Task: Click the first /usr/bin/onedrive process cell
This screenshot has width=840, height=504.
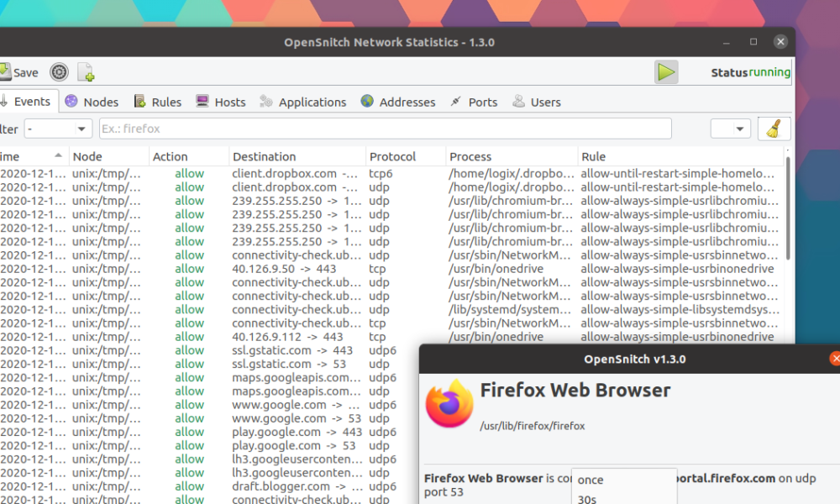Action: tap(496, 269)
